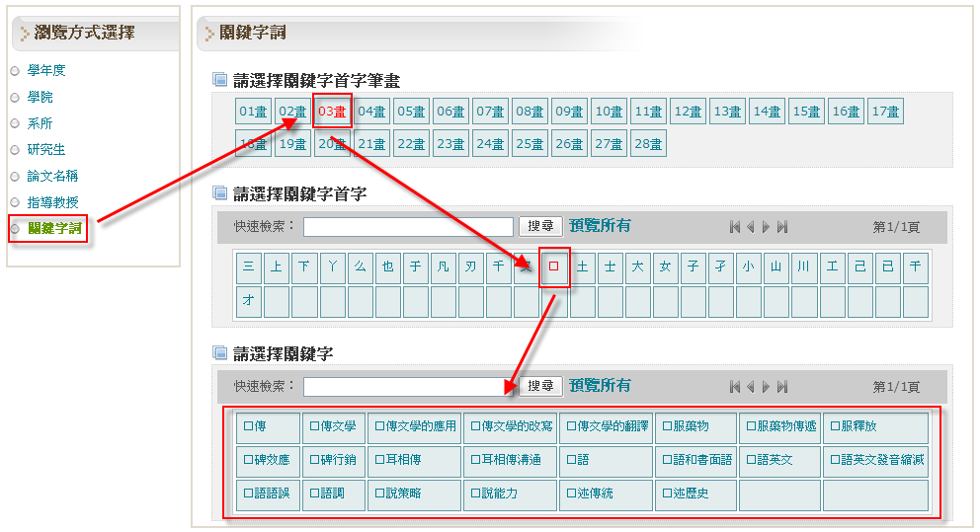Jump to last page in 關鍵字首字 pager
This screenshot has width=980, height=532.
[x=781, y=227]
